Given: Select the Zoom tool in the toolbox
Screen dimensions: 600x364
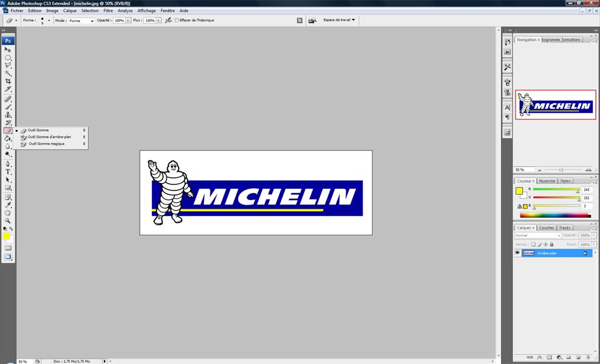Looking at the screenshot, I should (8, 221).
